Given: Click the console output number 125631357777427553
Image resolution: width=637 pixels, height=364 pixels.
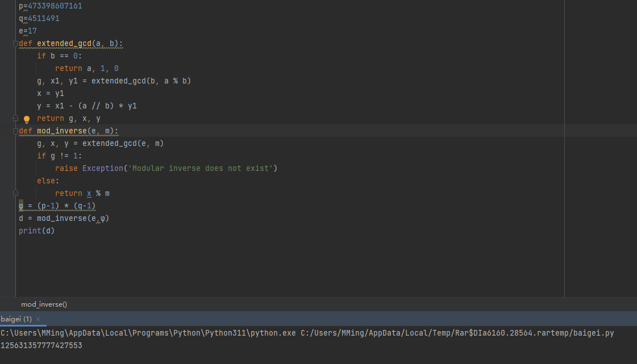Looking at the screenshot, I should (41, 345).
